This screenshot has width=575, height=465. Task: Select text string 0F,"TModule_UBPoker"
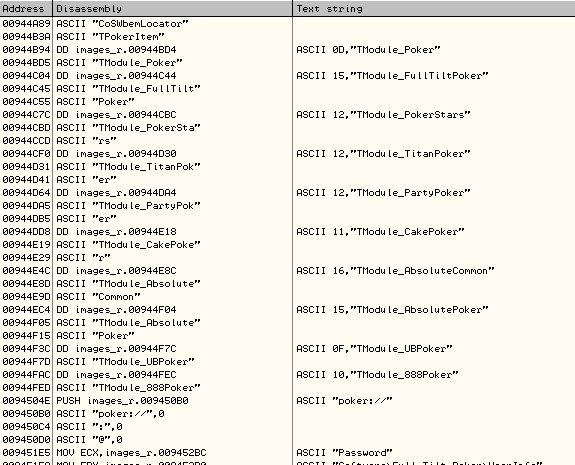374,349
